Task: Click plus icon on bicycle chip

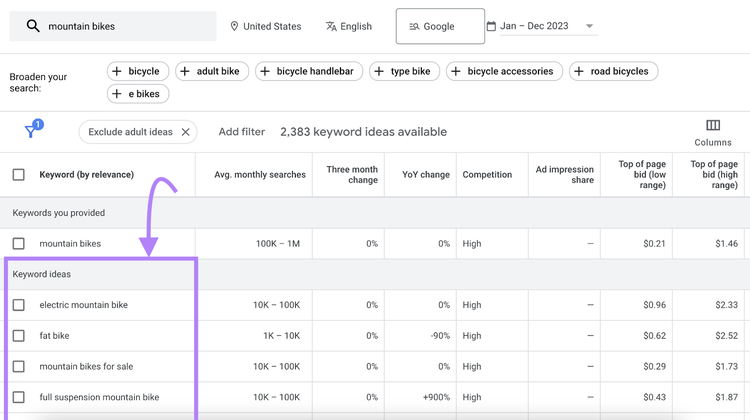Action: tap(117, 71)
